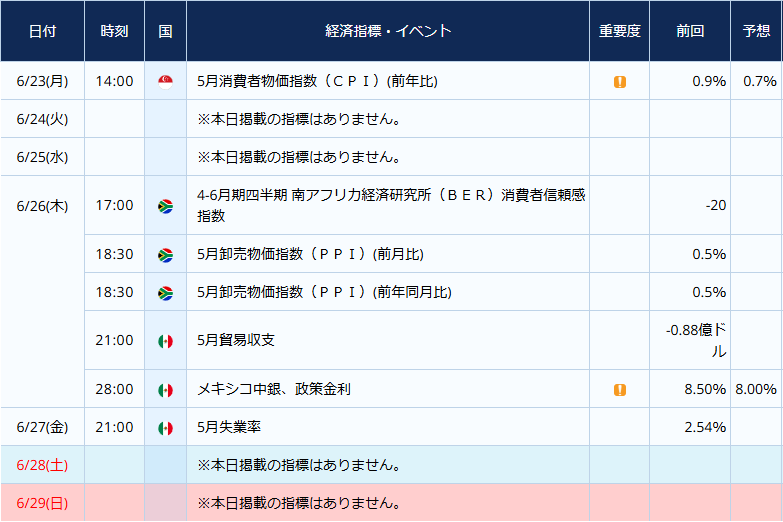Click the 南アフリカ経済研究所 BER 消費者信頼感指数 event
Viewport: 783px width, 522px height.
391,205
